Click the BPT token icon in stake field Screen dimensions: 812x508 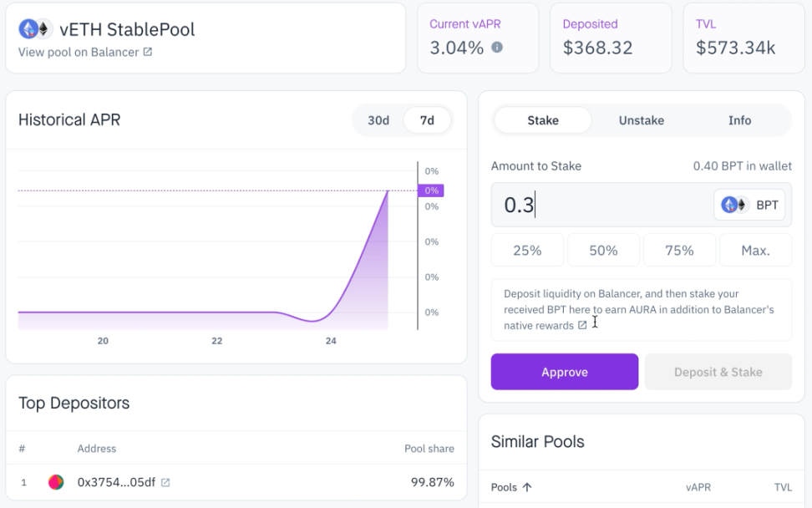click(734, 205)
